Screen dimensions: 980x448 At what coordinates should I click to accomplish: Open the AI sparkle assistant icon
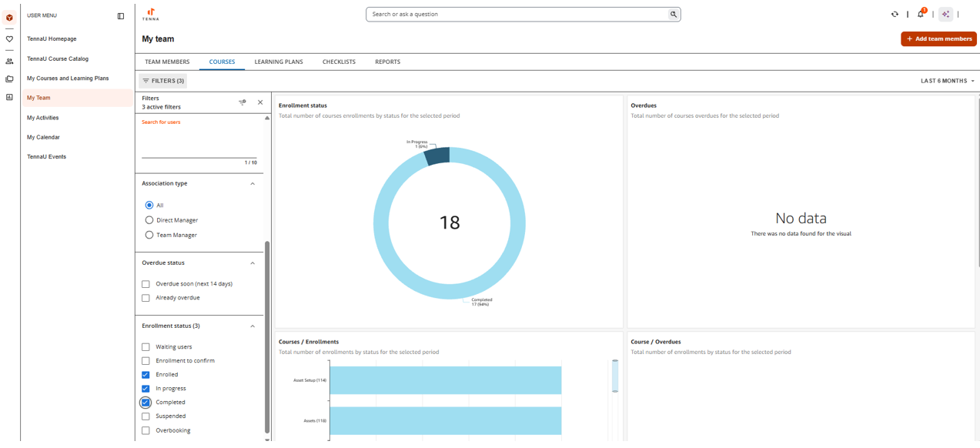946,14
